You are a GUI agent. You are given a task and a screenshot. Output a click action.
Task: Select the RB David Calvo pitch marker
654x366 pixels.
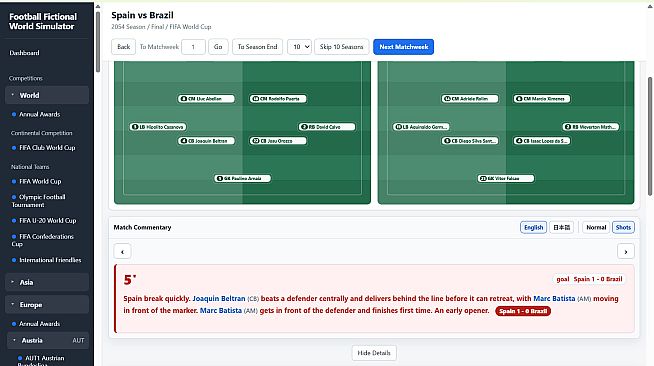pos(327,127)
